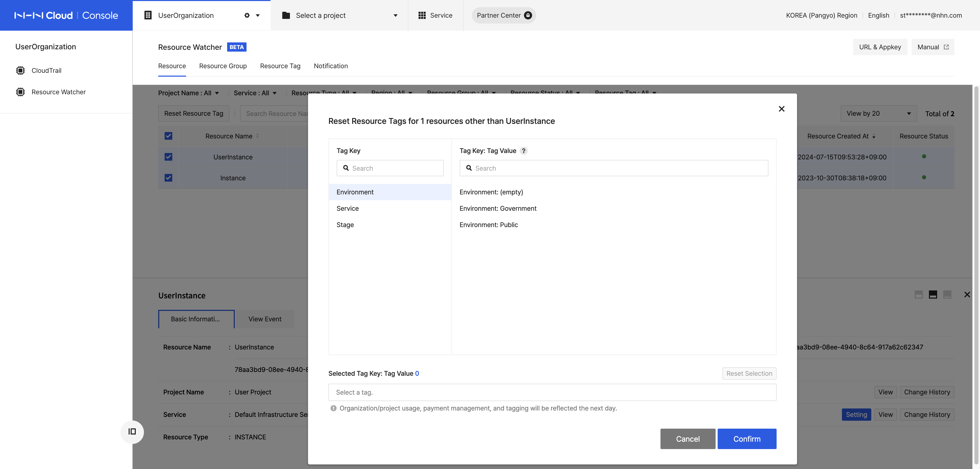Open the Service grid icon
The width and height of the screenshot is (980, 469).
[422, 15]
